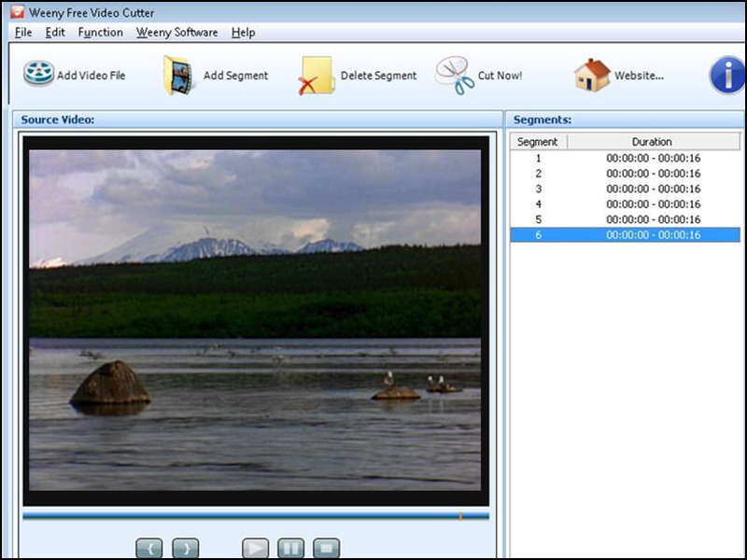Stop the video playback

point(326,548)
